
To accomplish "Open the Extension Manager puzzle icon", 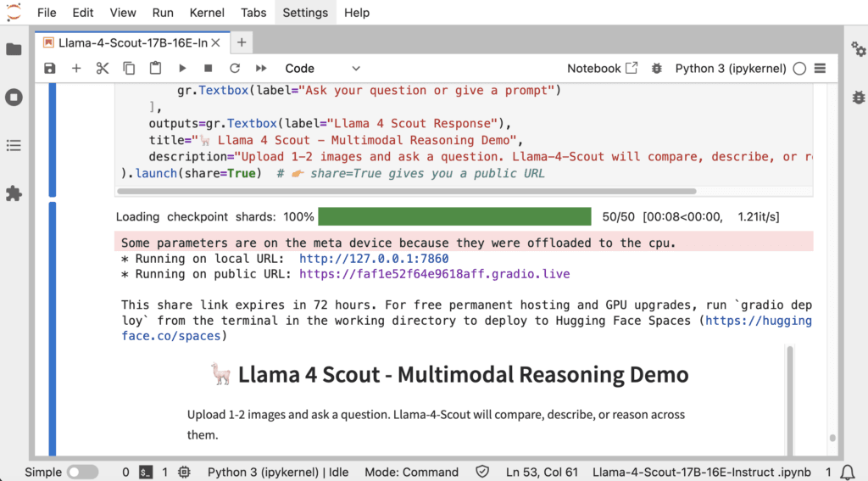I will point(14,193).
